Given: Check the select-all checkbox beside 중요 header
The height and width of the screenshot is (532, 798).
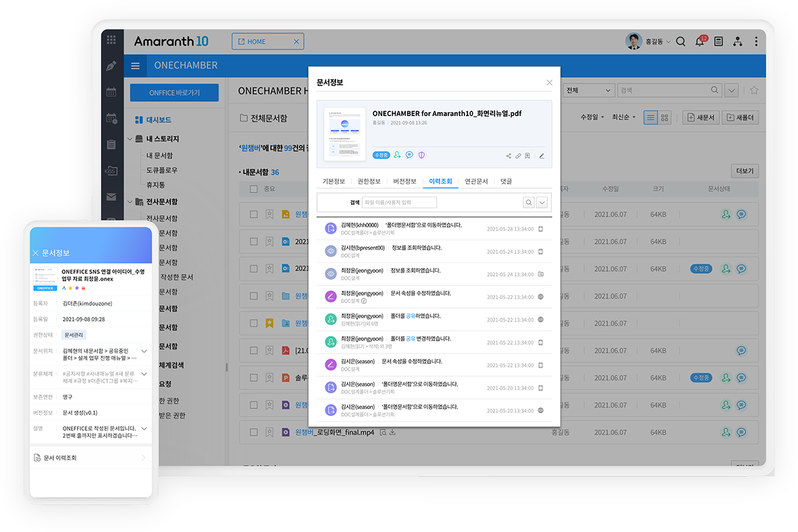Looking at the screenshot, I should pyautogui.click(x=253, y=189).
